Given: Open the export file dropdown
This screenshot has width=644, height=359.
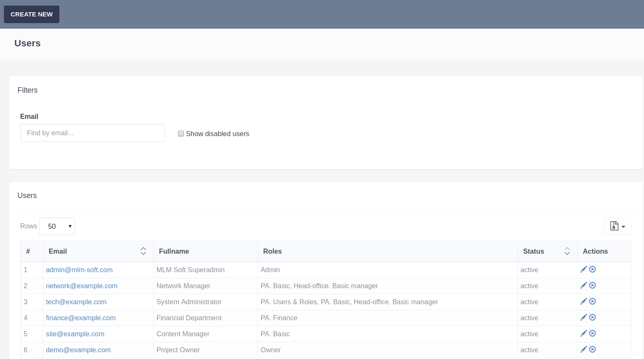Looking at the screenshot, I should (617, 226).
